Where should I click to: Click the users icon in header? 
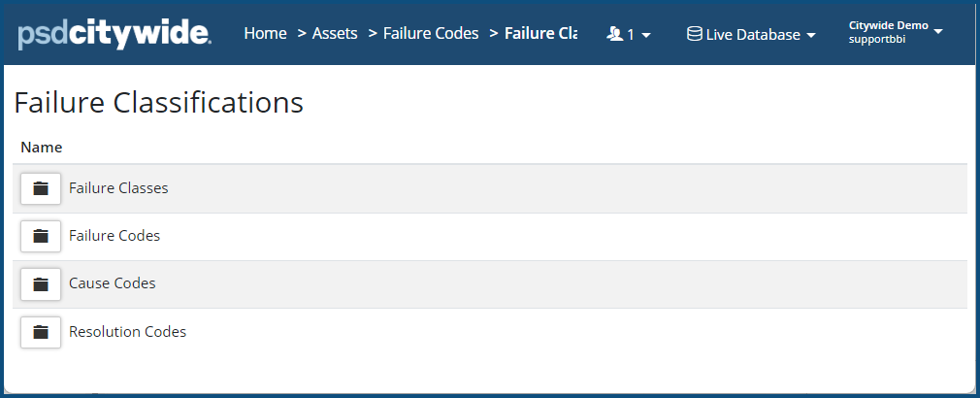point(614,34)
